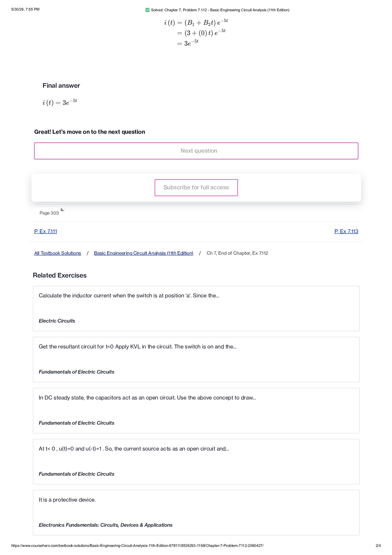
Task: Click the Page 303 label
Action: 49,213
